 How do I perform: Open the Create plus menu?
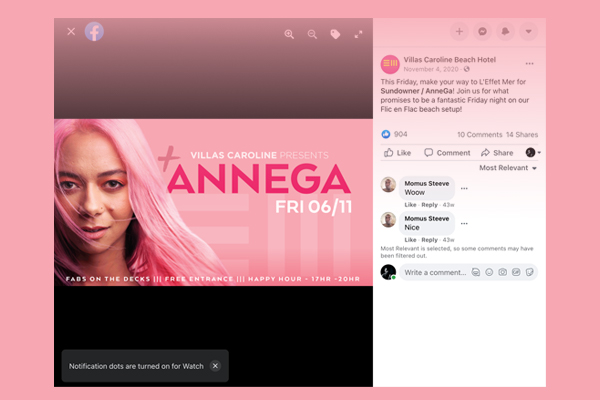pyautogui.click(x=459, y=31)
